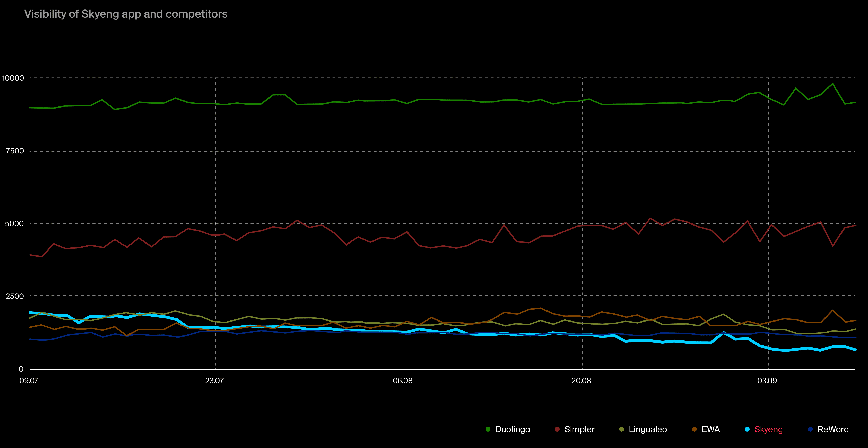This screenshot has height=448, width=868.
Task: Click the 20.08 date axis label
Action: [581, 381]
